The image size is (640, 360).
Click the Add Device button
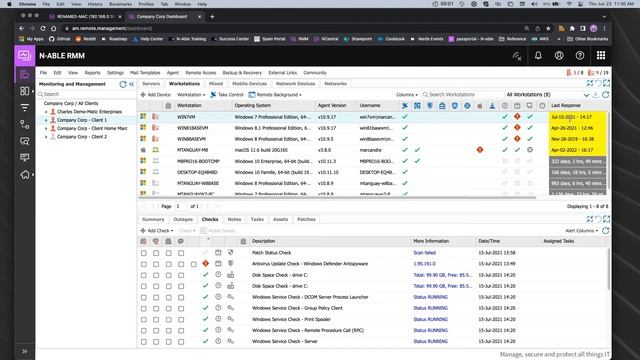(x=156, y=95)
